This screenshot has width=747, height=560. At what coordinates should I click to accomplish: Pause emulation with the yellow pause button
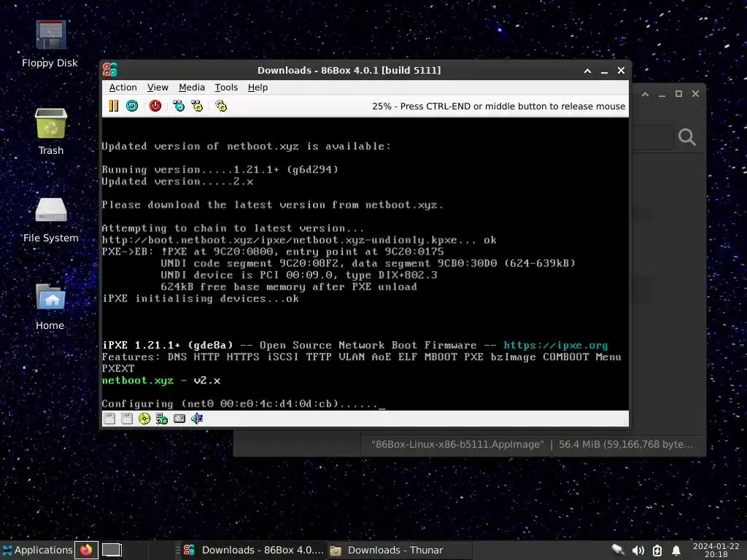point(113,106)
